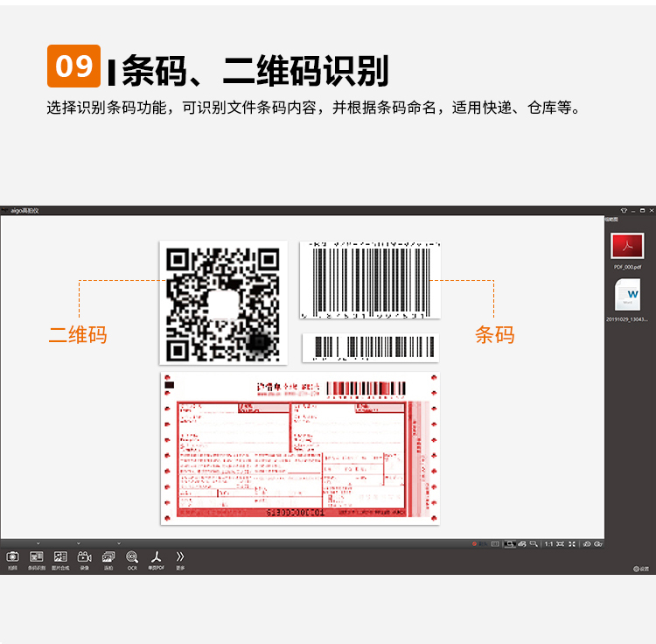
Task: Open the skin/theme shirt icon in title bar
Action: [x=624, y=211]
